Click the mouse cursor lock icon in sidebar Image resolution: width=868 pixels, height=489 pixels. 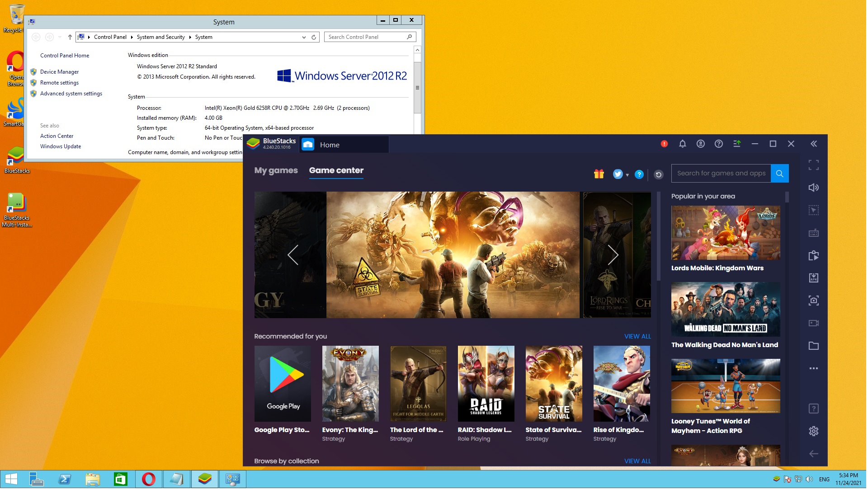pos(814,210)
